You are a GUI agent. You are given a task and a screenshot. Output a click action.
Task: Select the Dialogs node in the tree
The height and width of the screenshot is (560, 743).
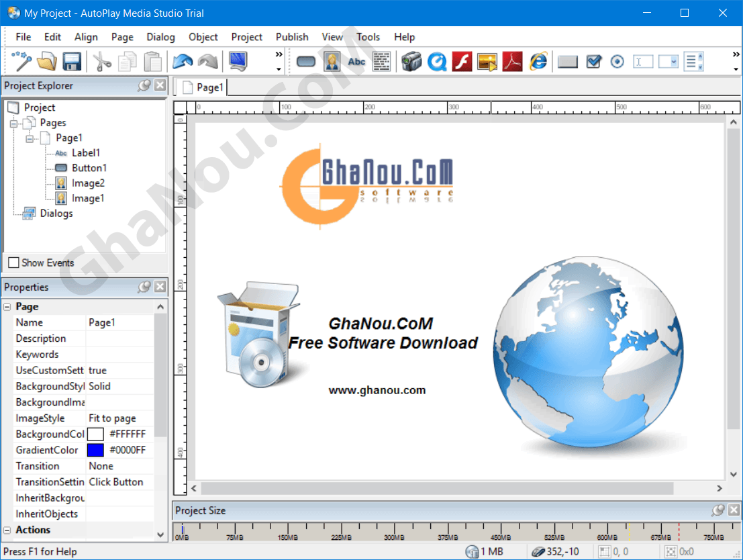click(x=56, y=214)
